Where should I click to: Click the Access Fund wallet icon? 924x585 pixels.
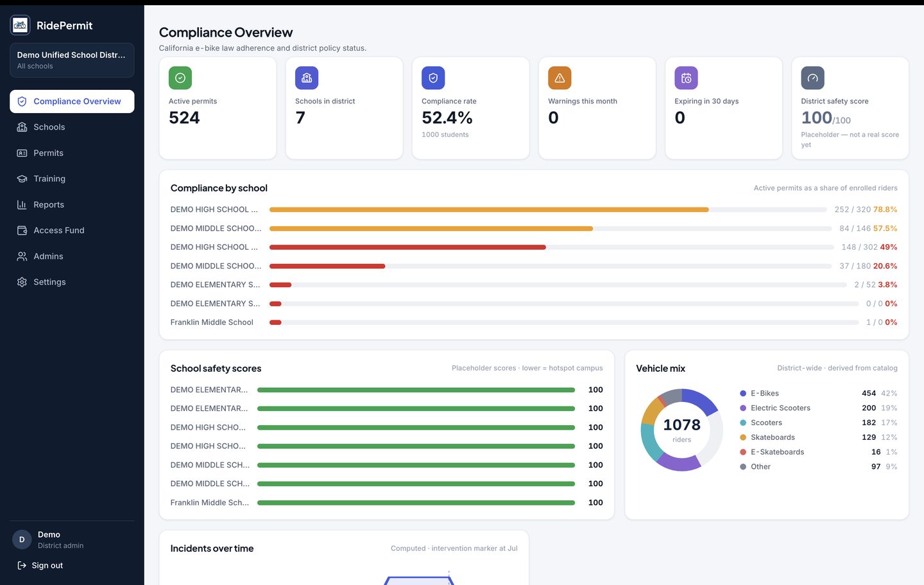tap(22, 231)
